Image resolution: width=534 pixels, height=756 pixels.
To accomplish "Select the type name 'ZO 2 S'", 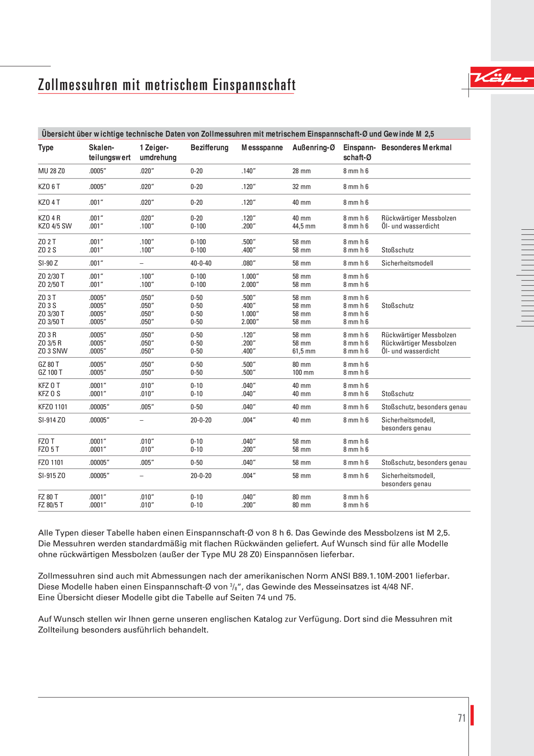I will (x=47, y=250).
